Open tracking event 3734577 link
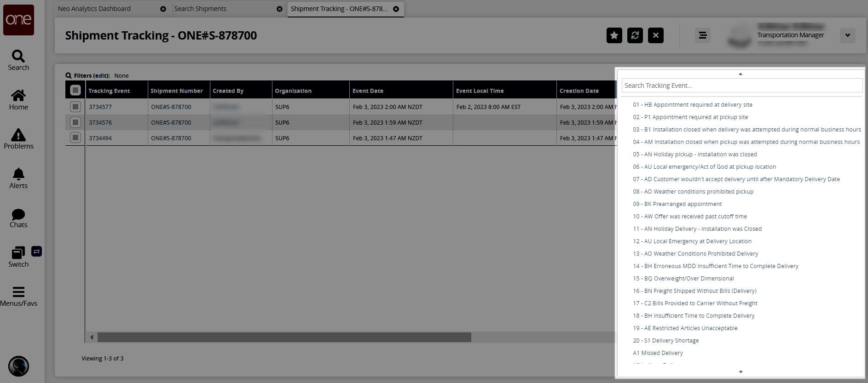The height and width of the screenshot is (383, 868). point(100,107)
